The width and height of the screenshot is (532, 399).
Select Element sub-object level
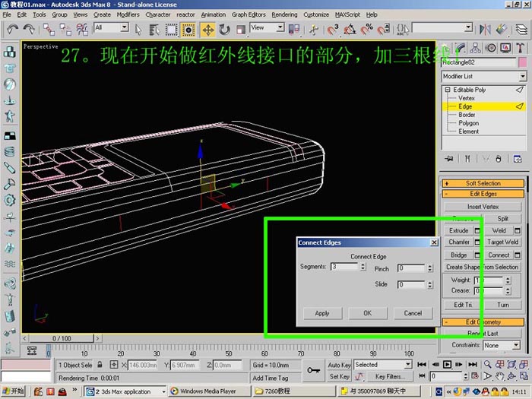coord(469,131)
